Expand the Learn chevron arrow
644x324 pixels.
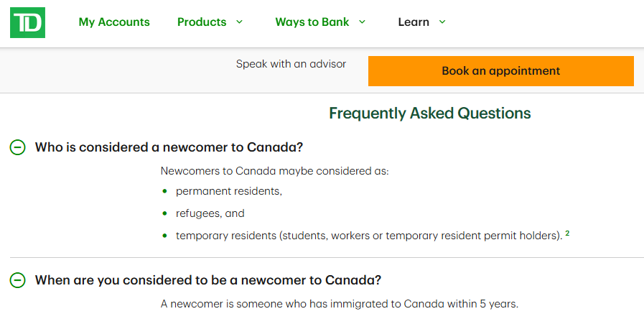[x=442, y=22]
